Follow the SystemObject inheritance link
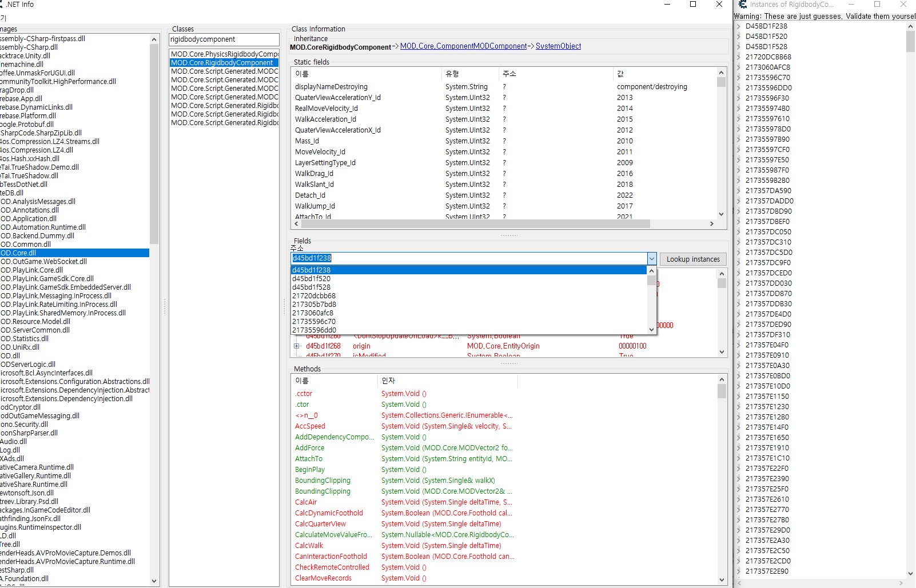This screenshot has height=588, width=916. point(558,46)
